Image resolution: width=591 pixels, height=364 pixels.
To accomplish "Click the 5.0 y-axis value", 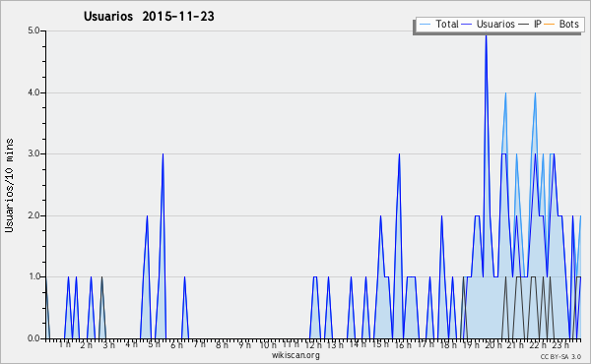I will (33, 30).
